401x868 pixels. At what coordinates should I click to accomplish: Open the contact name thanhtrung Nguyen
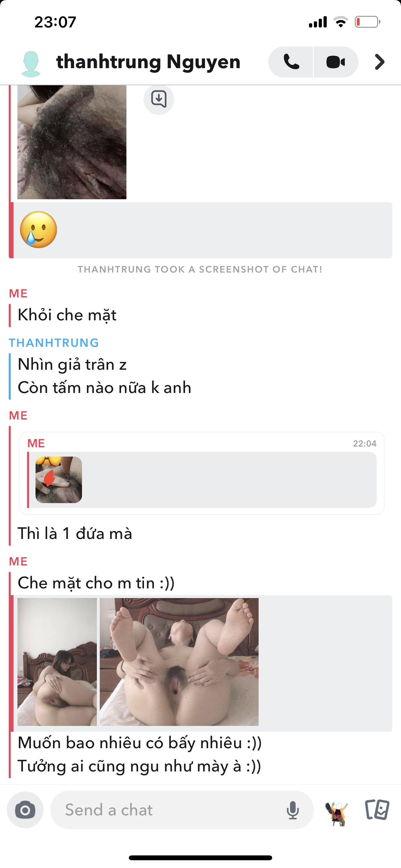[x=148, y=62]
